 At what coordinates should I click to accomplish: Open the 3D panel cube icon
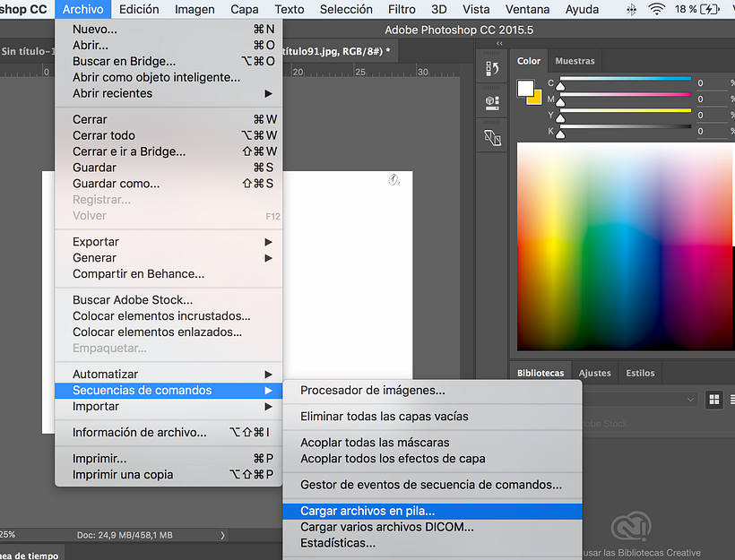coord(492,103)
